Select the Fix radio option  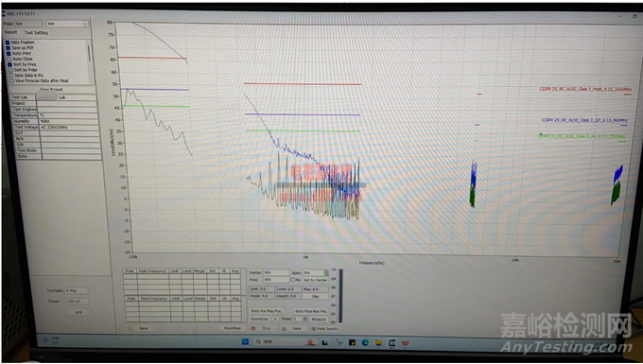(x=293, y=280)
